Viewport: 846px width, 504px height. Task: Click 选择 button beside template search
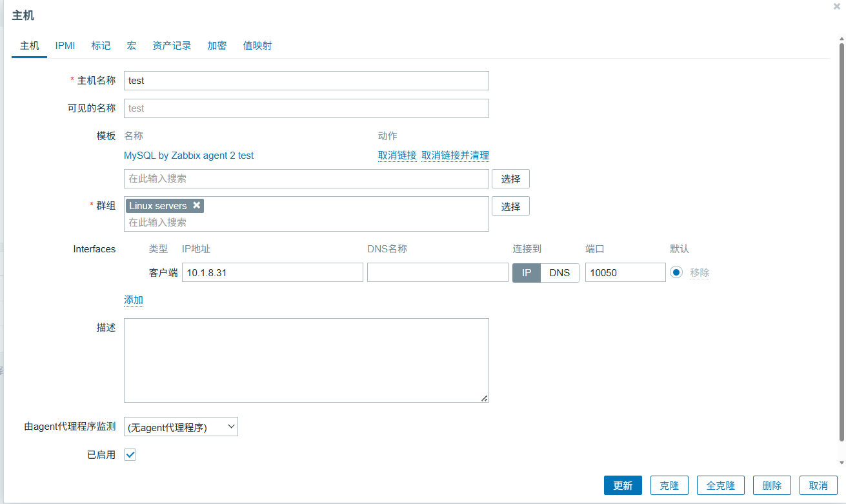pyautogui.click(x=510, y=179)
